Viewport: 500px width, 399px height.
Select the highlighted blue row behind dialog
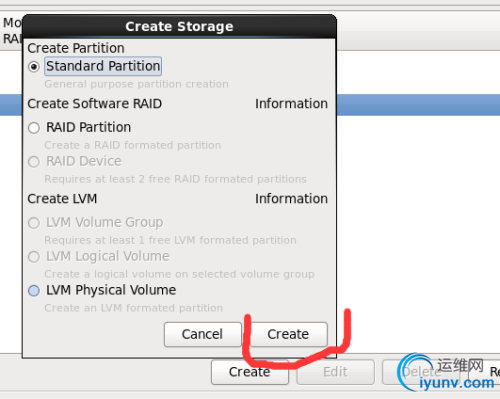pos(418,105)
